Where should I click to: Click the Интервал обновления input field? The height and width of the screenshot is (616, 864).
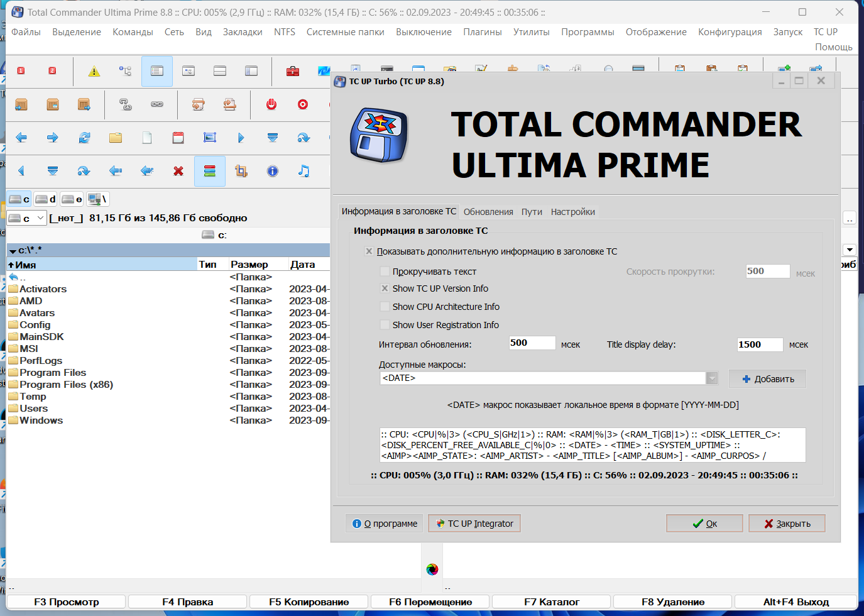click(x=532, y=343)
